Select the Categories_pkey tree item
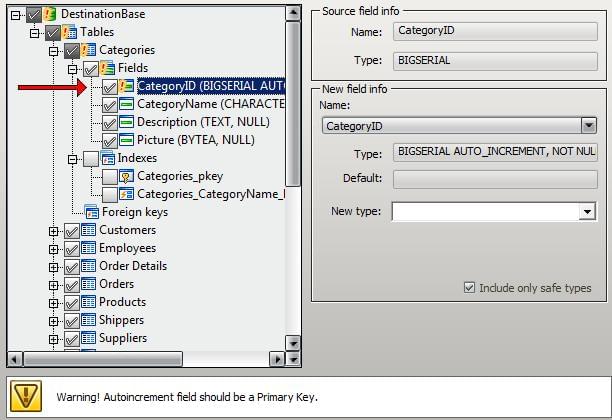The image size is (612, 420). click(180, 176)
